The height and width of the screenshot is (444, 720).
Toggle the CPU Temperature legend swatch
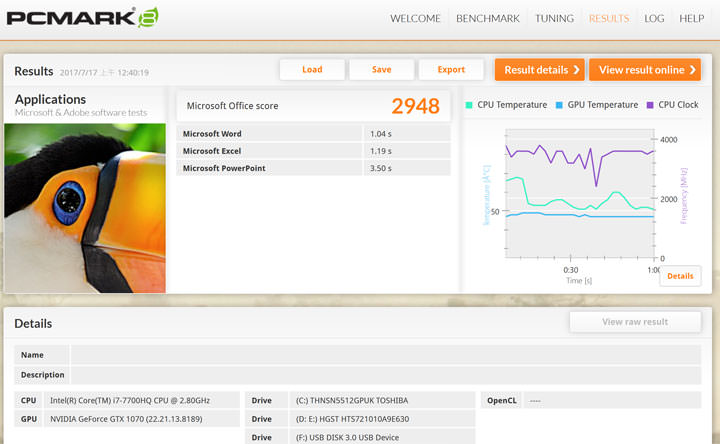point(470,105)
